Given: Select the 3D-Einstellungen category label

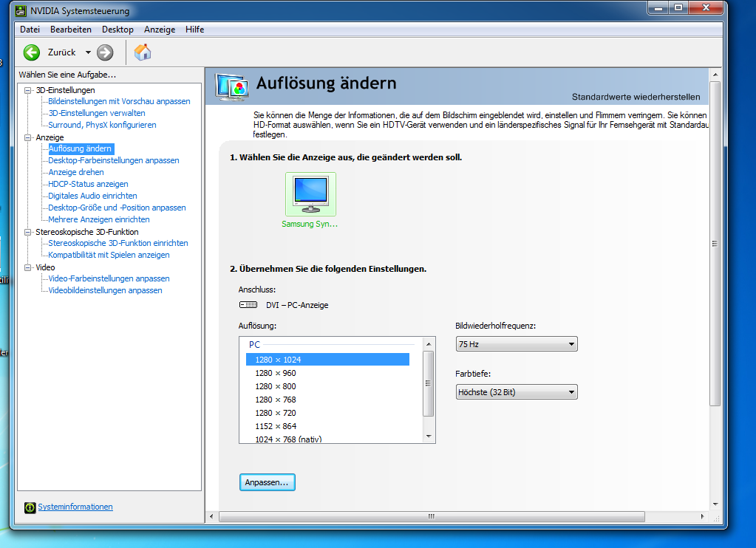Looking at the screenshot, I should [x=65, y=90].
